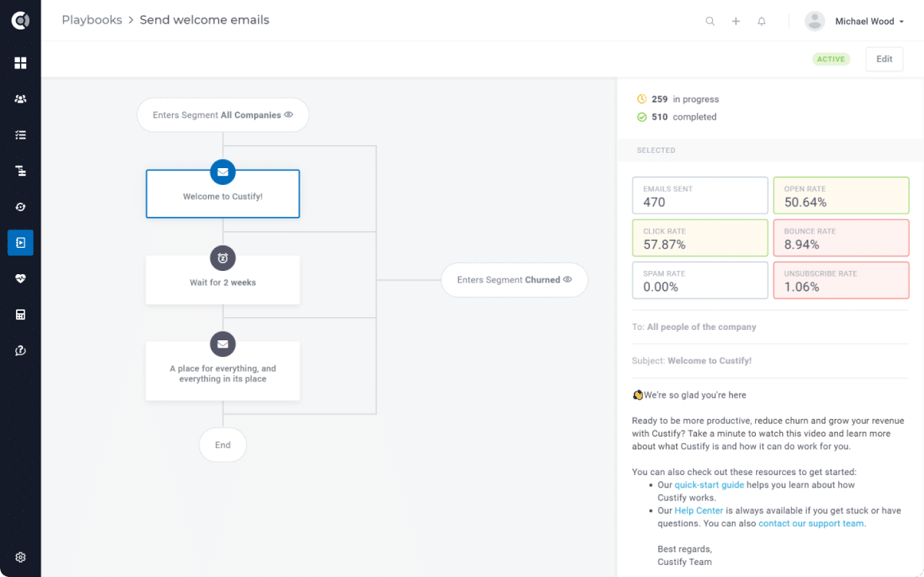Open the help question sidebar icon
Screen dimensions: 924x577
click(21, 351)
